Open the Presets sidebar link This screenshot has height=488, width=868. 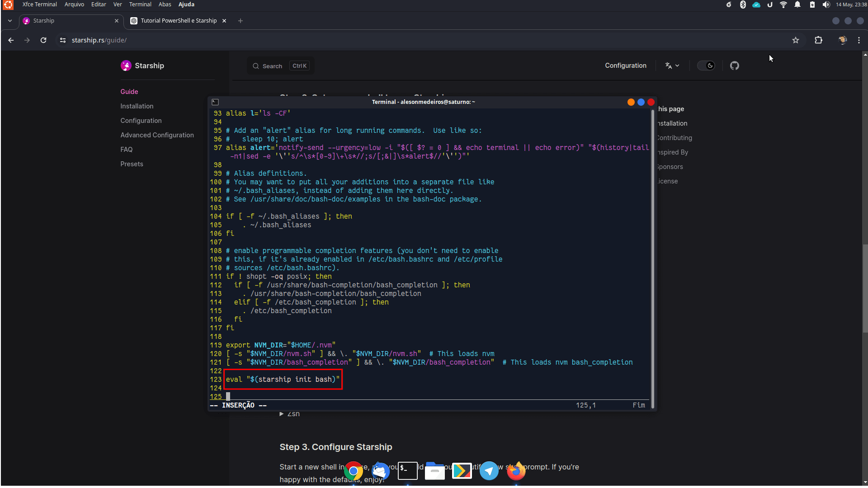tap(132, 164)
